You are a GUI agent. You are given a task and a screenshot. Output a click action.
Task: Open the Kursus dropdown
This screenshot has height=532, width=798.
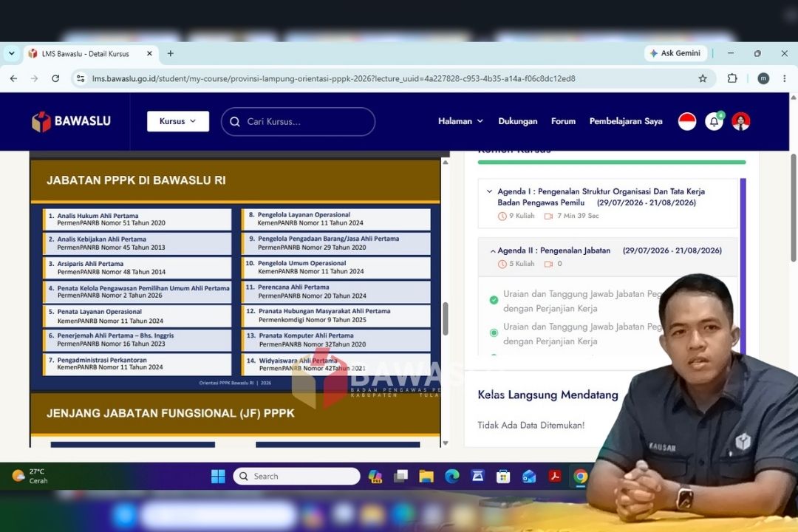(177, 121)
